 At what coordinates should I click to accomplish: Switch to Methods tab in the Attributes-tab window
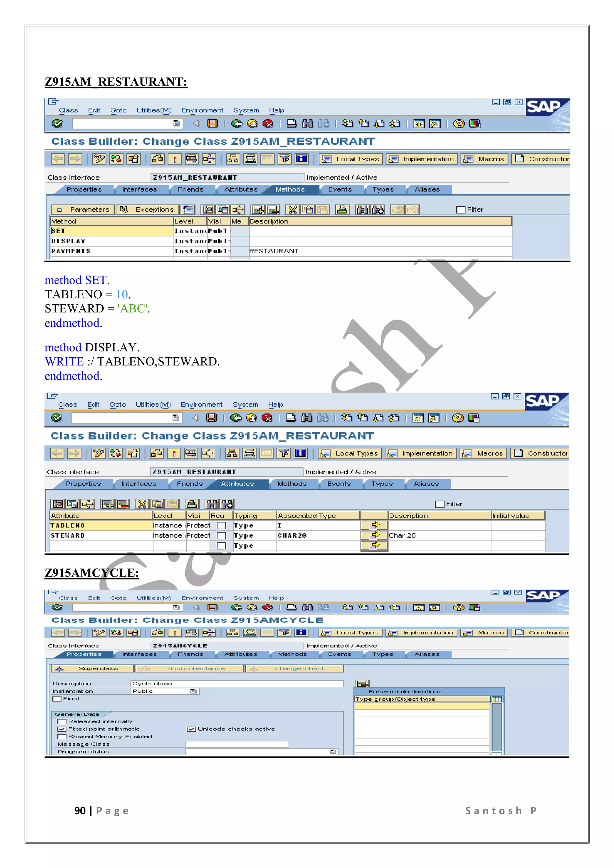coord(292,484)
